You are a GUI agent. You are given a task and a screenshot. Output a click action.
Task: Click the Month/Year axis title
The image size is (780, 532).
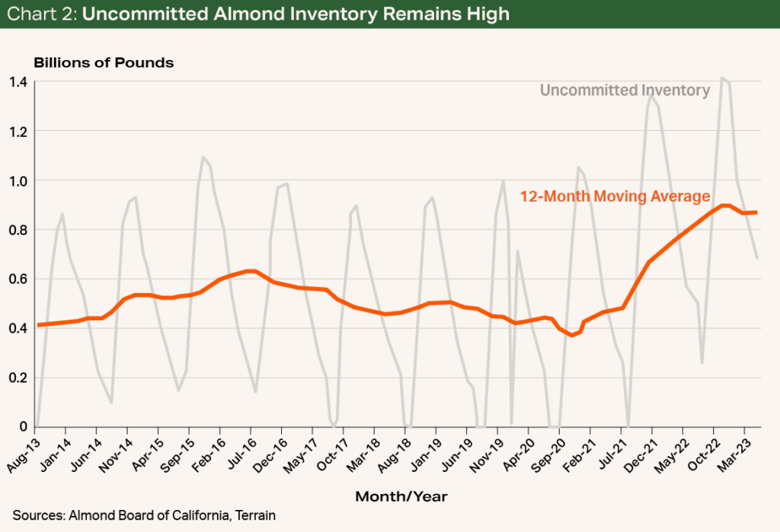402,495
